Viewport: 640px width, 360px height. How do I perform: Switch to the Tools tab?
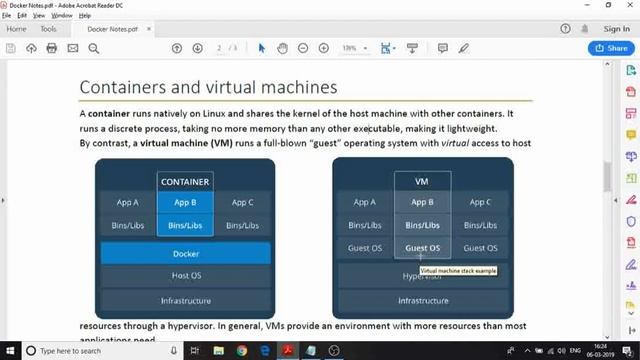[x=48, y=29]
